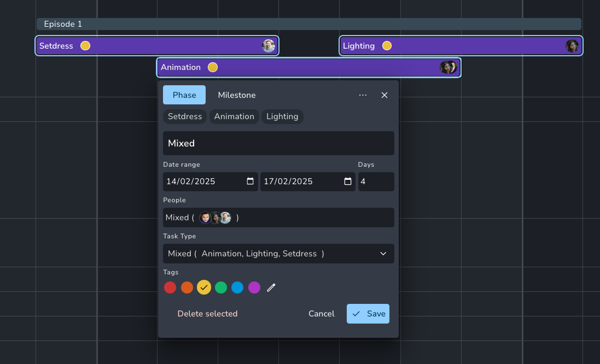Click the yellow tag dot on Setdress bar
600x364 pixels.
85,46
